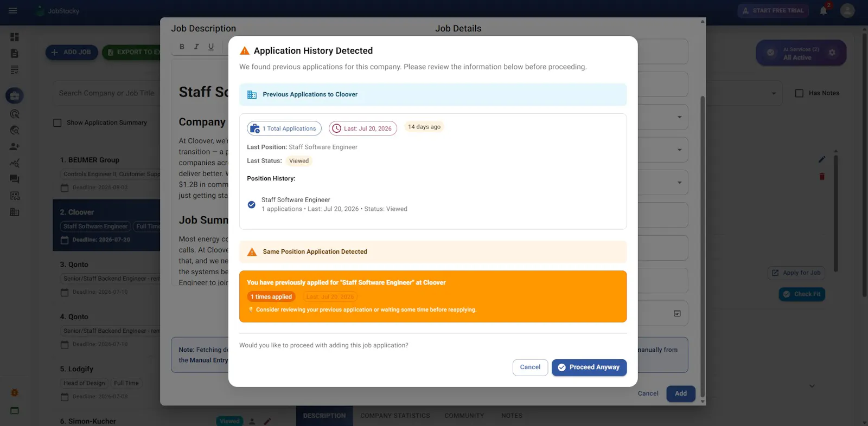Expand the chevron above the Notes tab area
868x426 pixels.
812,386
